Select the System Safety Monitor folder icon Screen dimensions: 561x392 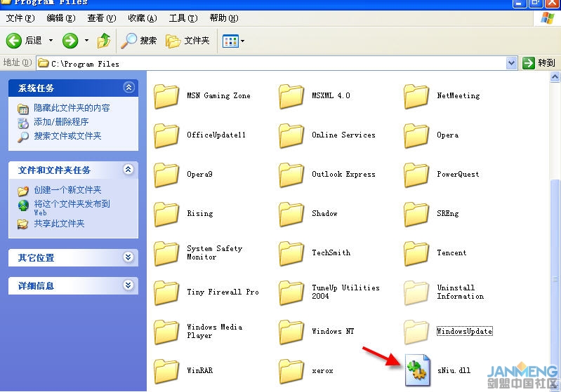tap(166, 254)
